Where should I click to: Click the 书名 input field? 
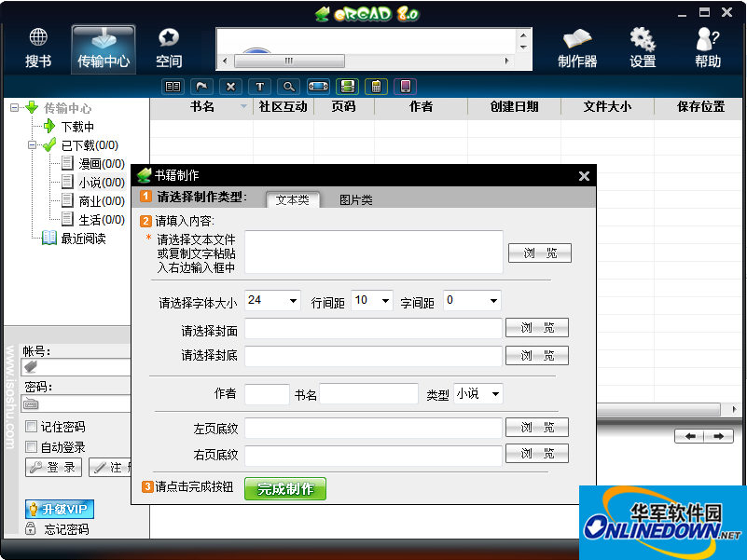pos(368,394)
